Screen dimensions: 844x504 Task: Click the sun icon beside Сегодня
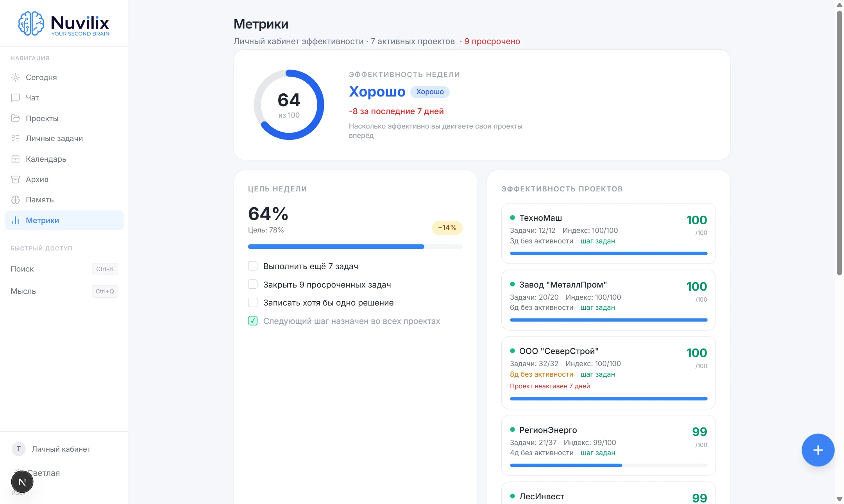[15, 77]
